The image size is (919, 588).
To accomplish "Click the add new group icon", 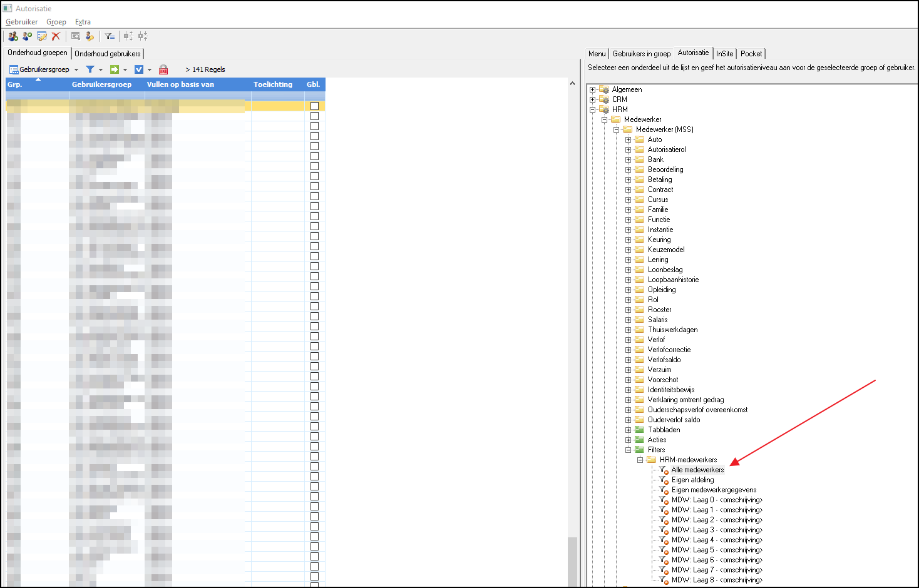I will [x=13, y=36].
